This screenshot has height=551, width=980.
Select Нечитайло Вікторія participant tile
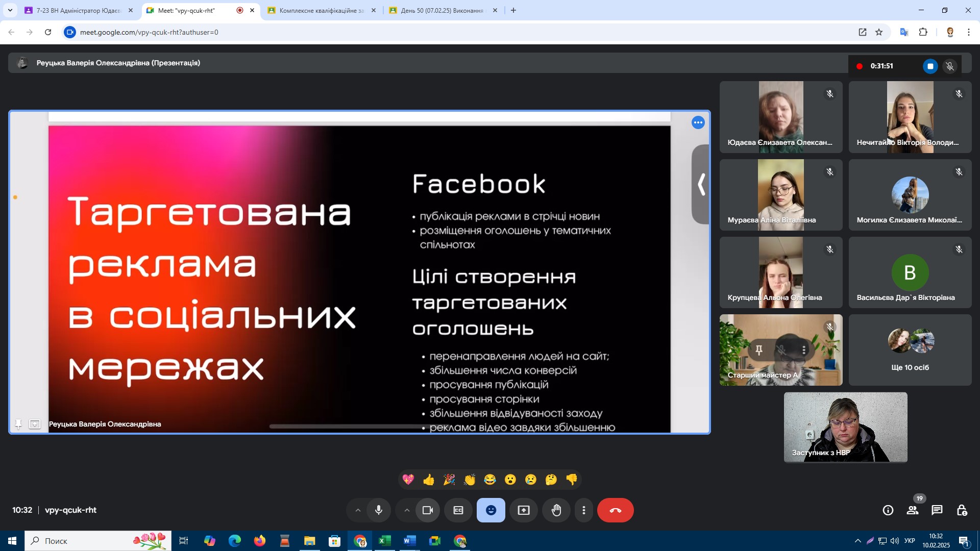(910, 117)
